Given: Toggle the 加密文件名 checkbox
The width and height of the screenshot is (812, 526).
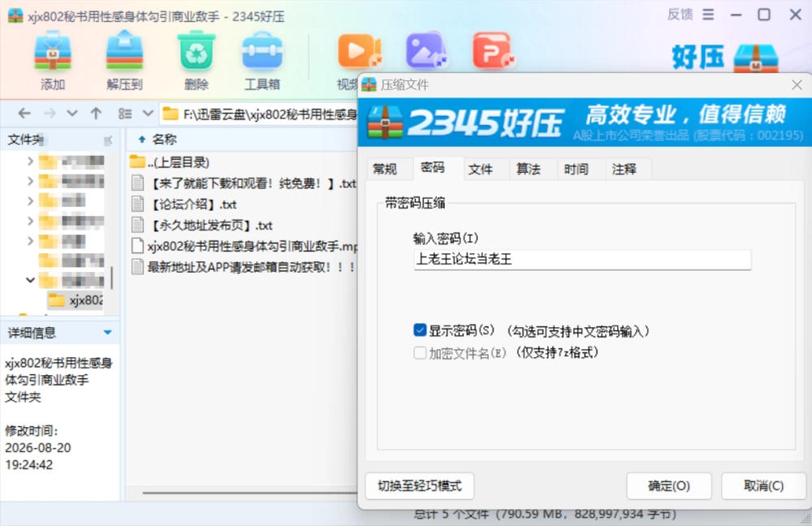Looking at the screenshot, I should click(x=420, y=353).
